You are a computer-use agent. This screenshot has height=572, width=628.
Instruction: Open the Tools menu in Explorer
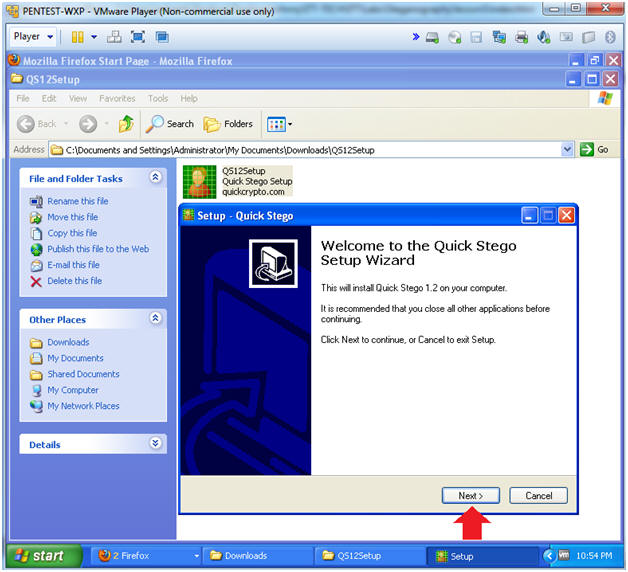pos(158,99)
